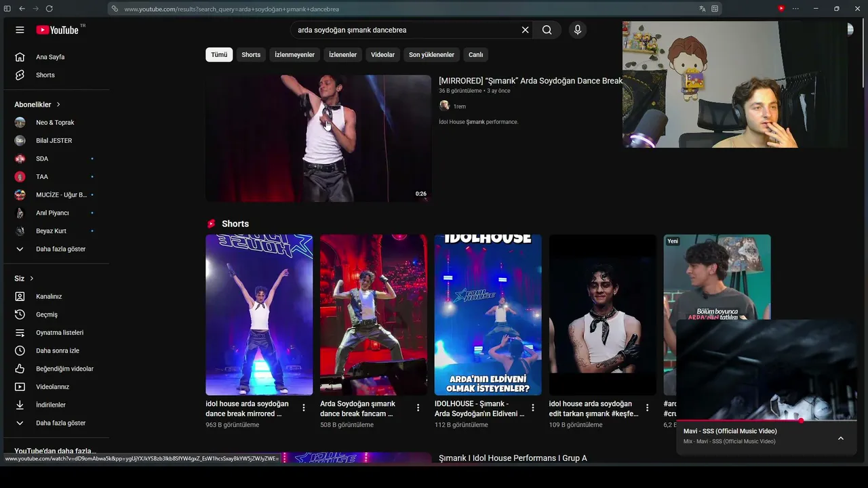Select the Shorts filter chip
Image resolution: width=868 pixels, height=488 pixels.
pyautogui.click(x=251, y=55)
